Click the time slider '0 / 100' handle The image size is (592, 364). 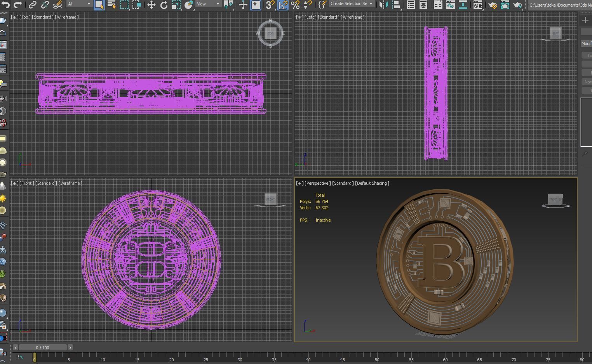(x=42, y=348)
